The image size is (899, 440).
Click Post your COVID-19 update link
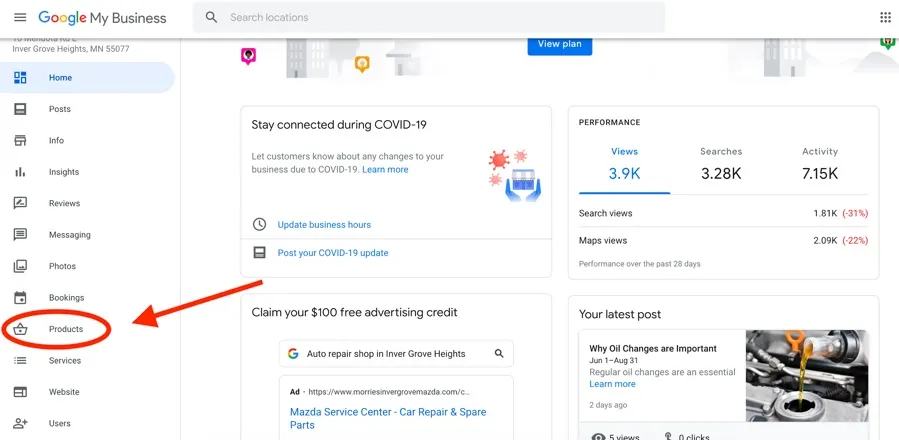click(333, 252)
